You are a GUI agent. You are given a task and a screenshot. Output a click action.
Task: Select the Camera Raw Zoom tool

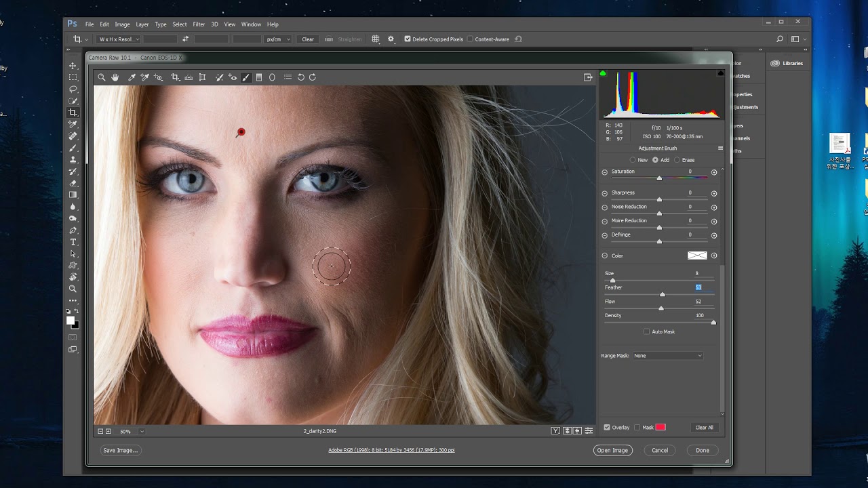(x=102, y=77)
